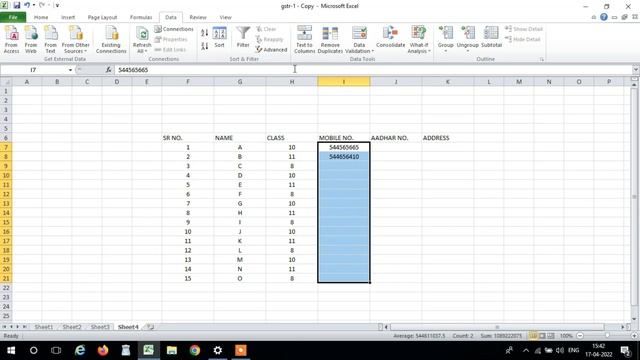Open the Sort dialog
The height and width of the screenshot is (360, 640).
219,38
